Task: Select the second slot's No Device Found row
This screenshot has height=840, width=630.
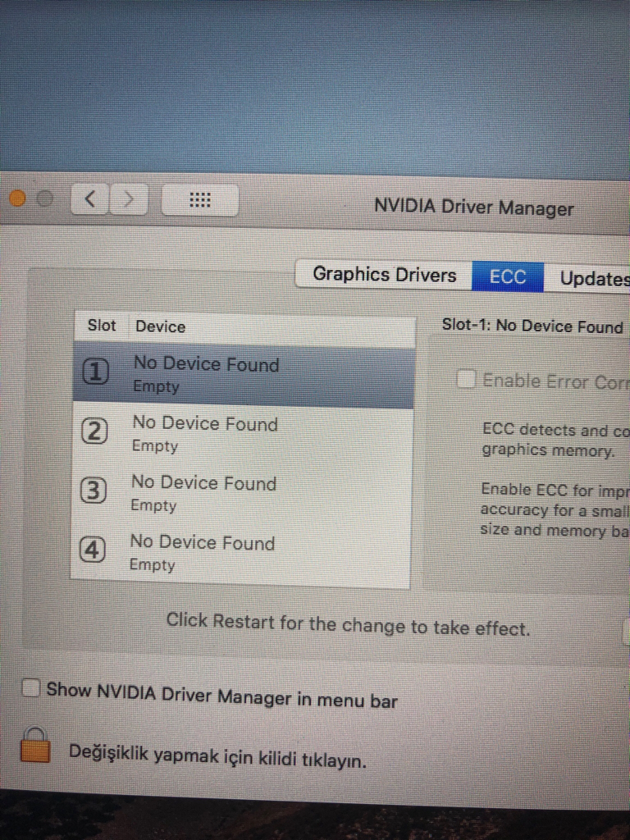Action: [243, 435]
